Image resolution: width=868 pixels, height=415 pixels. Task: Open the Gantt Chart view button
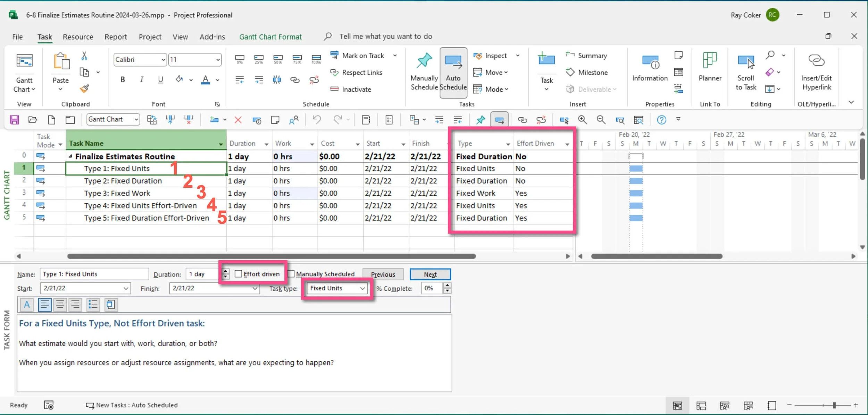(x=24, y=73)
